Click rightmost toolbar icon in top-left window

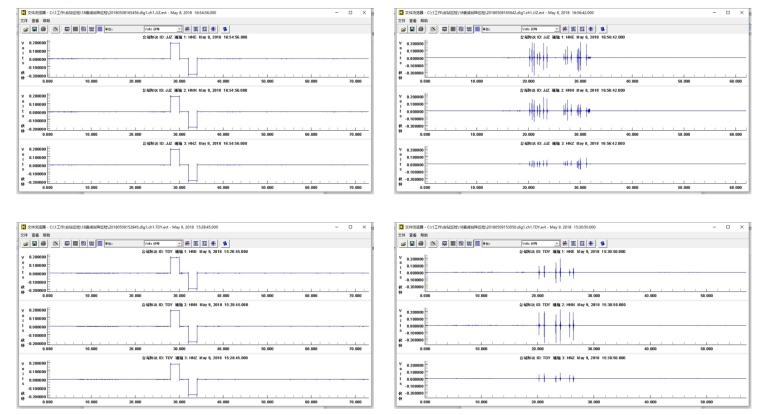click(225, 31)
